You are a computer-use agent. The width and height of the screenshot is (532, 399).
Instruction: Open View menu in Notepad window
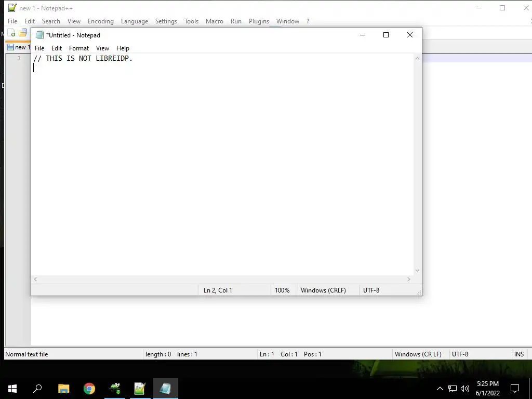pos(102,48)
